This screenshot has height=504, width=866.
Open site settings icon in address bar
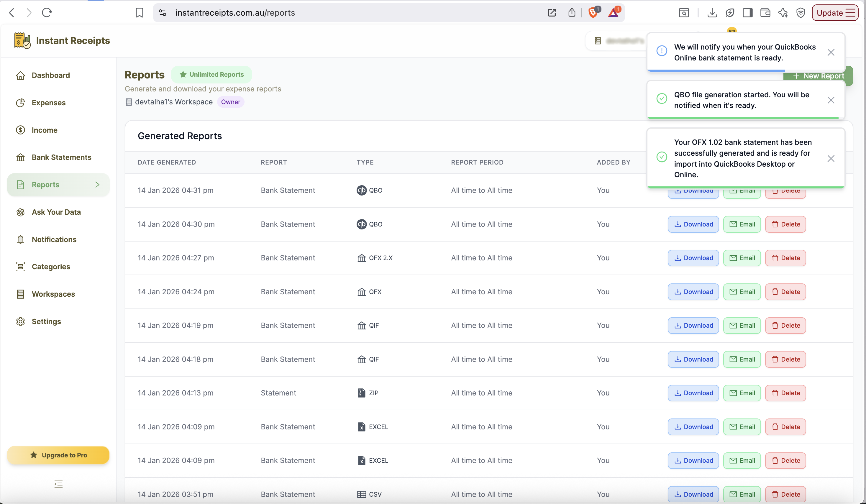point(163,13)
